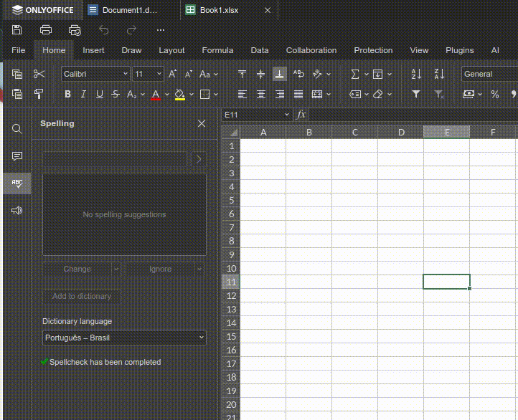This screenshot has width=518, height=420.
Task: Toggle Italic formatting
Action: tap(83, 94)
